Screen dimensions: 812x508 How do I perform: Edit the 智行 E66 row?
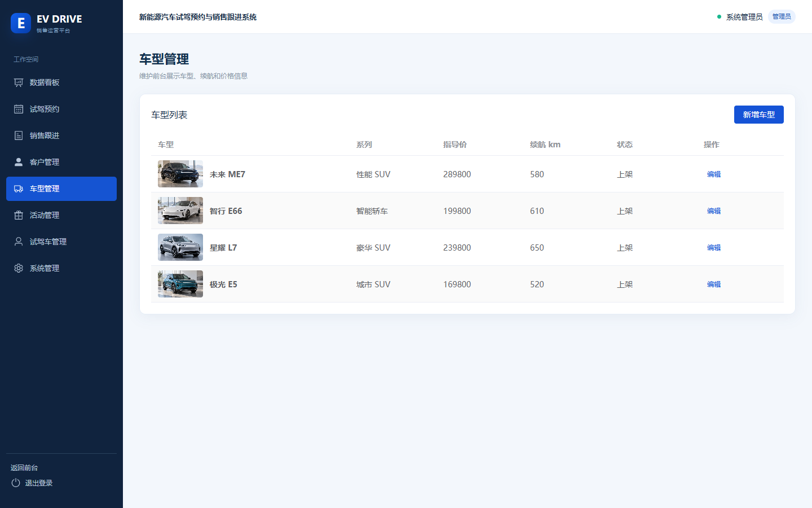click(714, 211)
